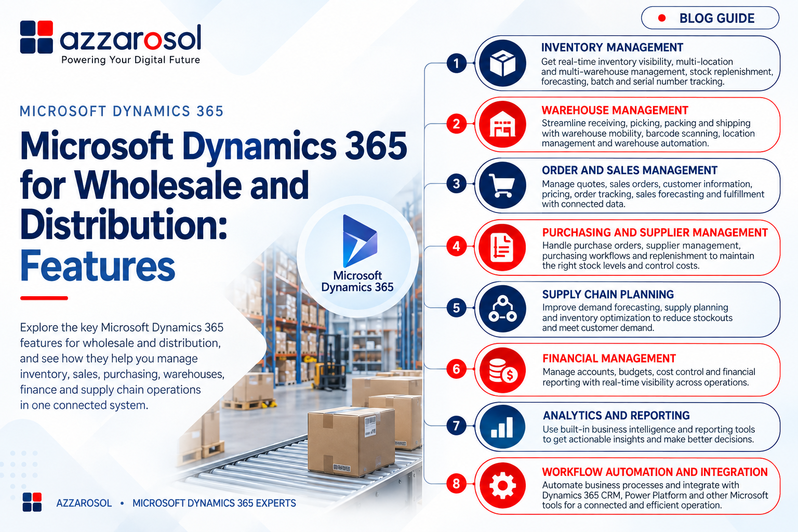Click the number 5 circle badge
This screenshot has width=798, height=532.
[x=456, y=308]
